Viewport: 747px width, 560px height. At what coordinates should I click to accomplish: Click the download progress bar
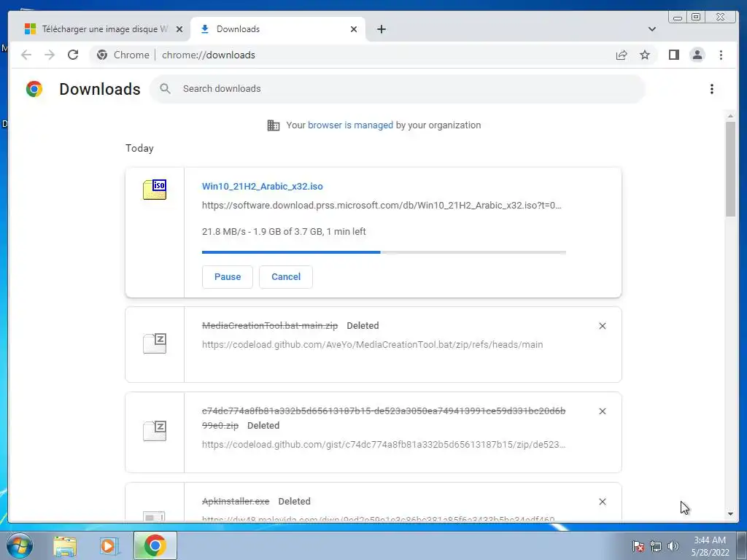tap(384, 252)
